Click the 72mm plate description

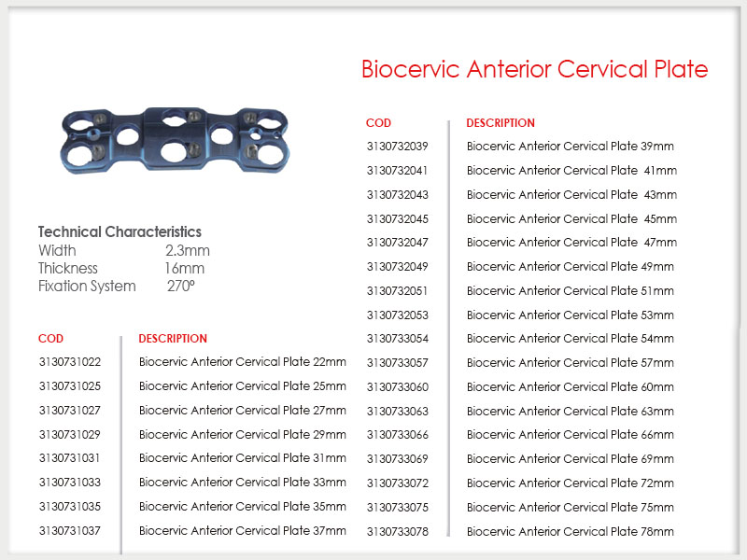571,483
